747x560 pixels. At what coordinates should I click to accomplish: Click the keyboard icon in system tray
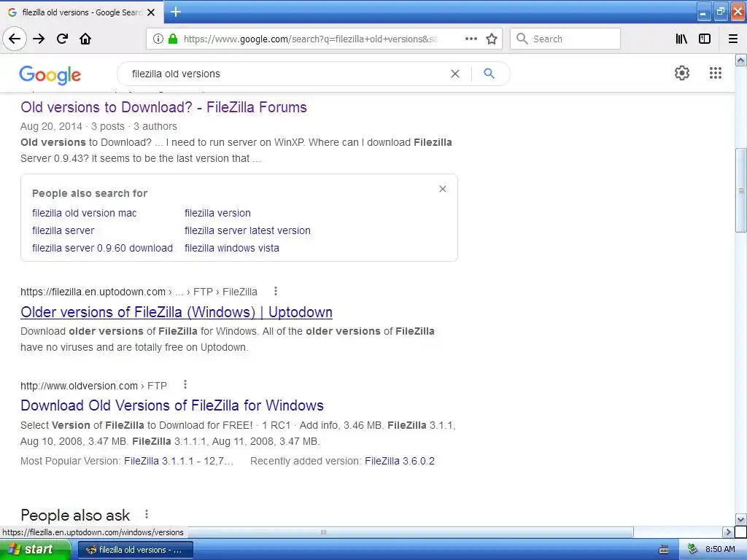[x=664, y=550]
